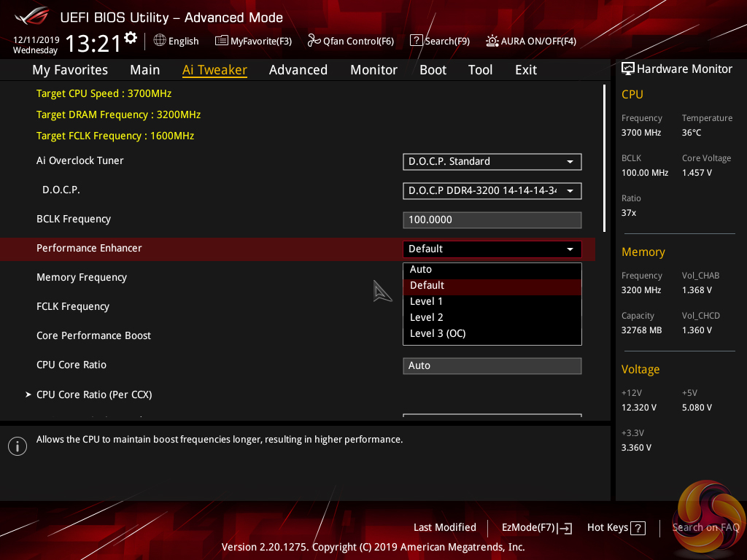
Task: Toggle AURA ON/OFF lighting icon
Action: 492,41
